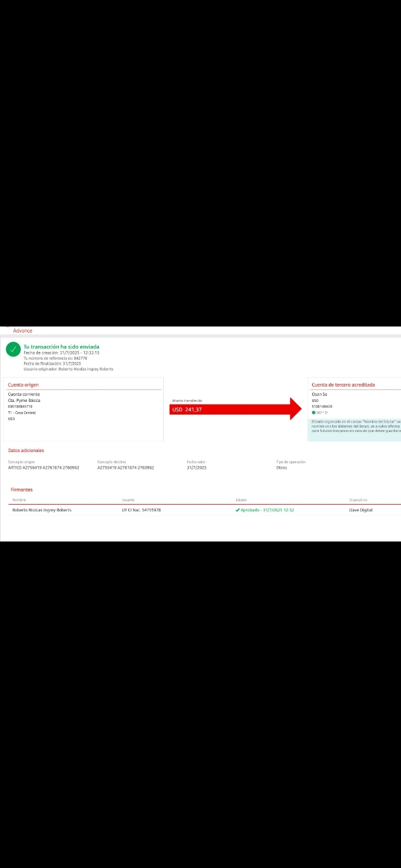Click the Nombre column header
Screen dimensions: 401x868
19,499
